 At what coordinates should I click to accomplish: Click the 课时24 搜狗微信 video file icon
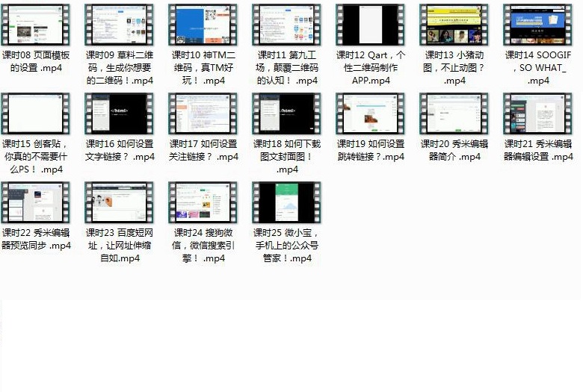pyautogui.click(x=203, y=203)
